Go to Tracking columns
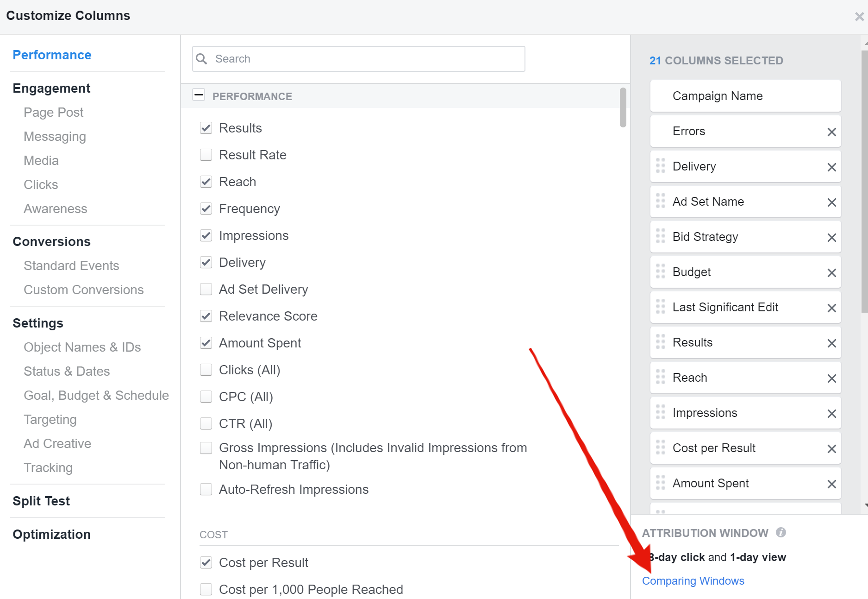 pos(48,467)
